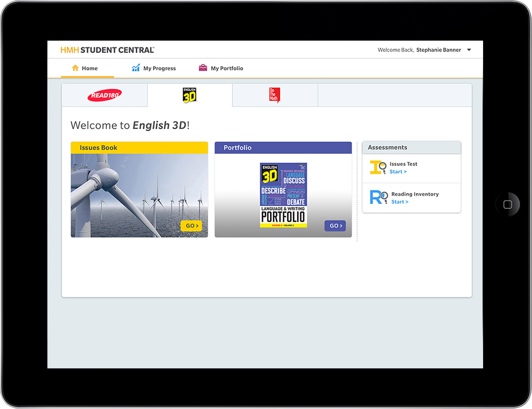Click the HMH Student Central logo
This screenshot has height=409, width=532.
(107, 50)
